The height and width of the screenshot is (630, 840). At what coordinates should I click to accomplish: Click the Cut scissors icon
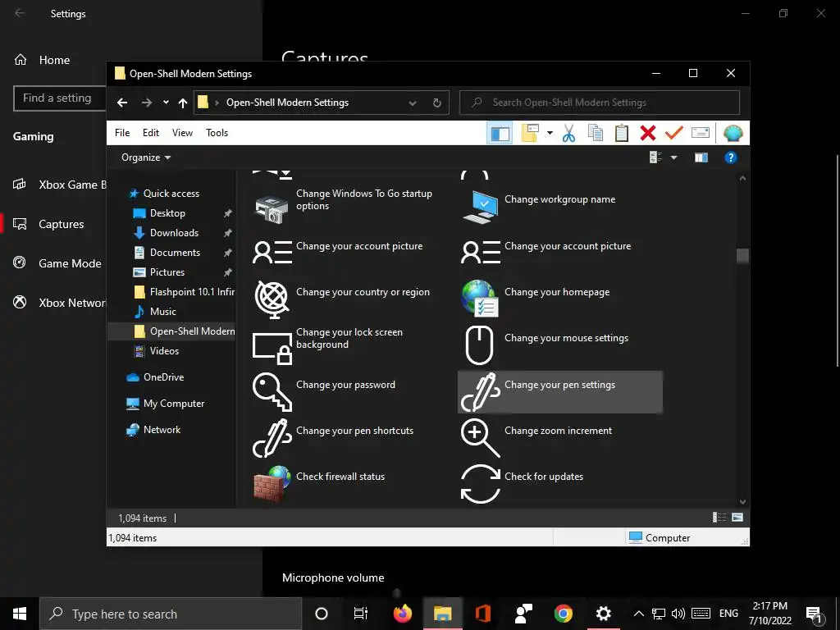pyautogui.click(x=568, y=133)
